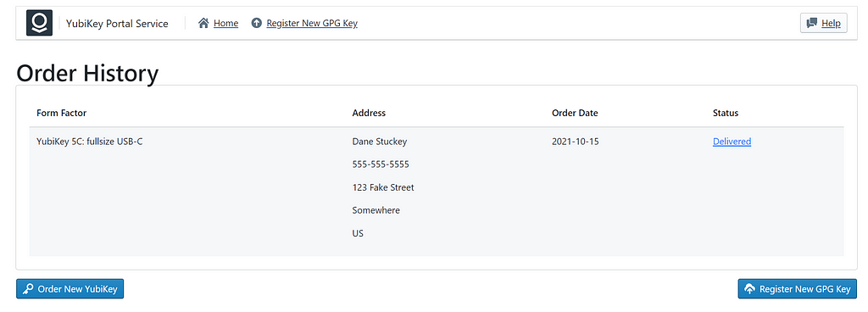This screenshot has width=868, height=312.
Task: Click the Form Factor column header
Action: pyautogui.click(x=61, y=113)
